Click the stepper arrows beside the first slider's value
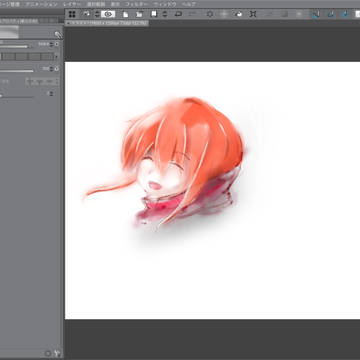Screen dimensions: 360x360 [51, 44]
